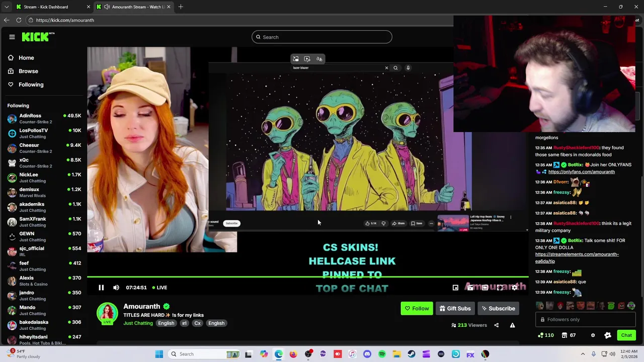The image size is (644, 362).
Task: Open xQc channel in Following list
Action: [44, 163]
